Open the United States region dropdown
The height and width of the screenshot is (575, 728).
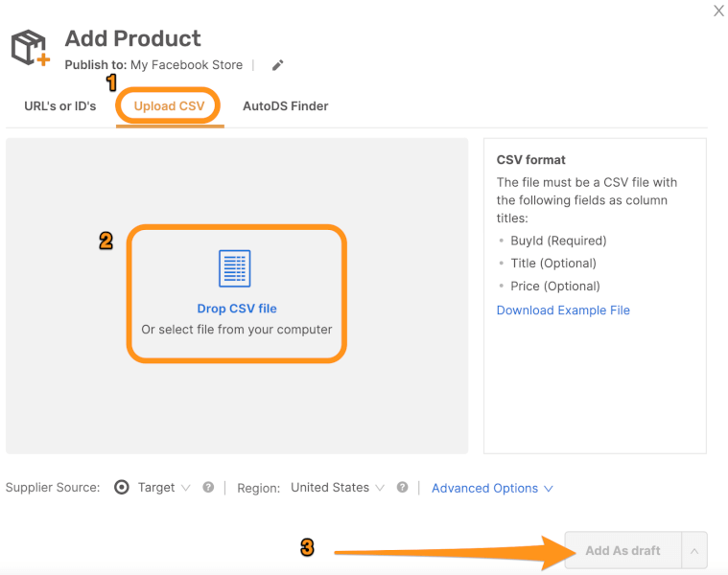(x=338, y=488)
